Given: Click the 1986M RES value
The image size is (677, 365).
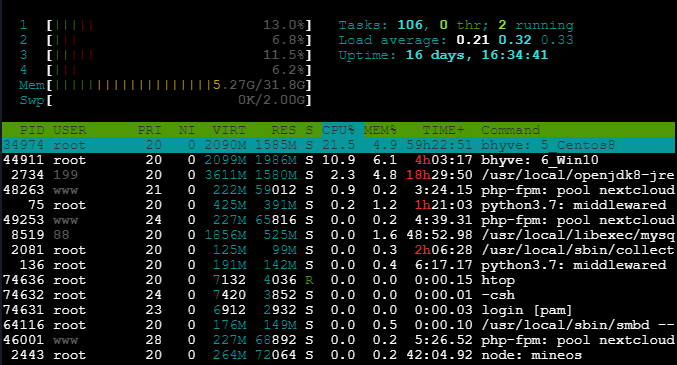Looking at the screenshot, I should coord(275,160).
